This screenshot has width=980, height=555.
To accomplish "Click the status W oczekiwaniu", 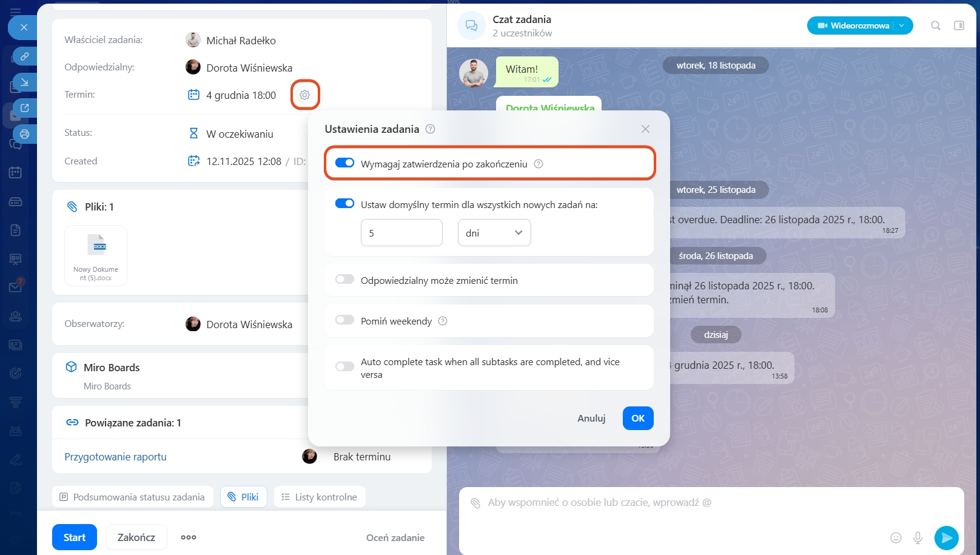I will click(240, 134).
